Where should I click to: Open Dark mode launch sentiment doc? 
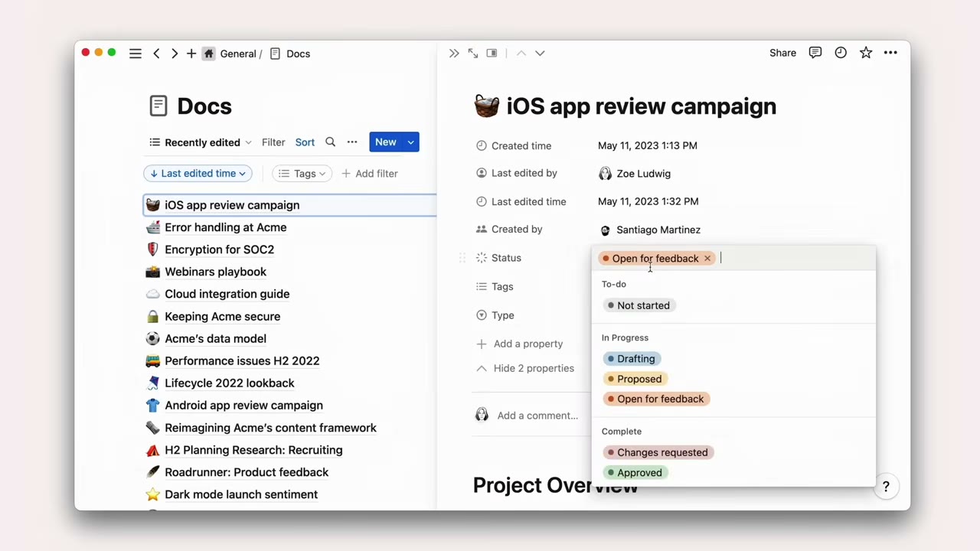click(241, 494)
